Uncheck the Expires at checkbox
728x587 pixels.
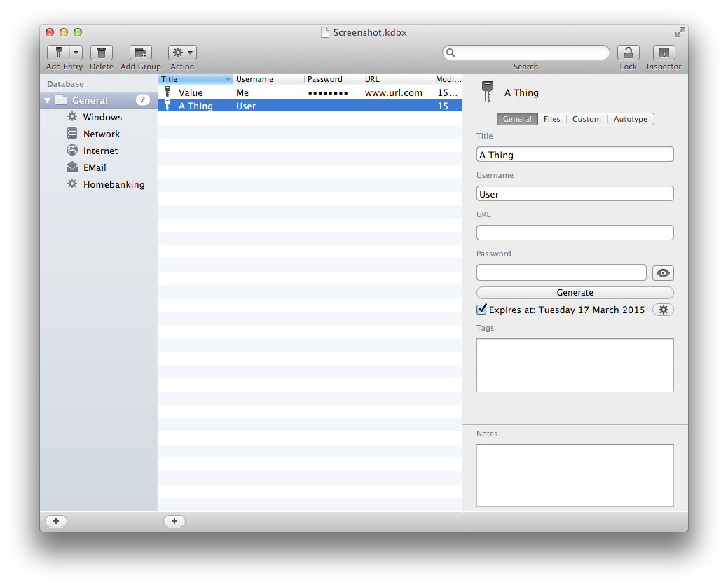(x=481, y=310)
